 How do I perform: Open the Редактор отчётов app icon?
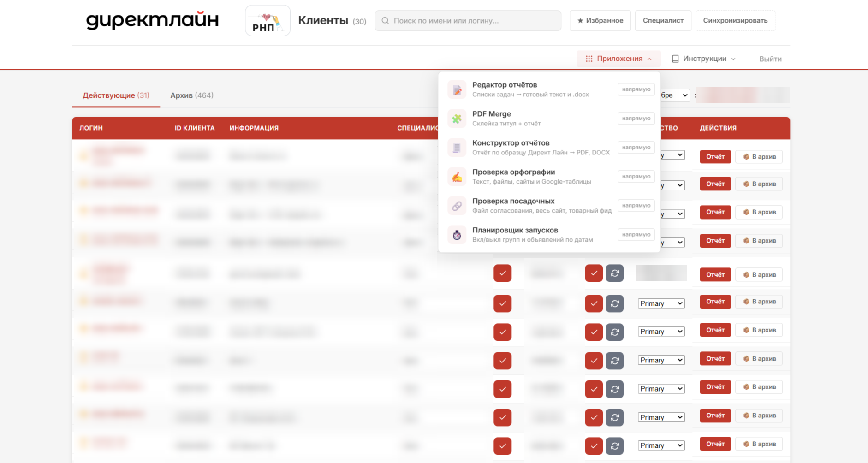click(457, 89)
